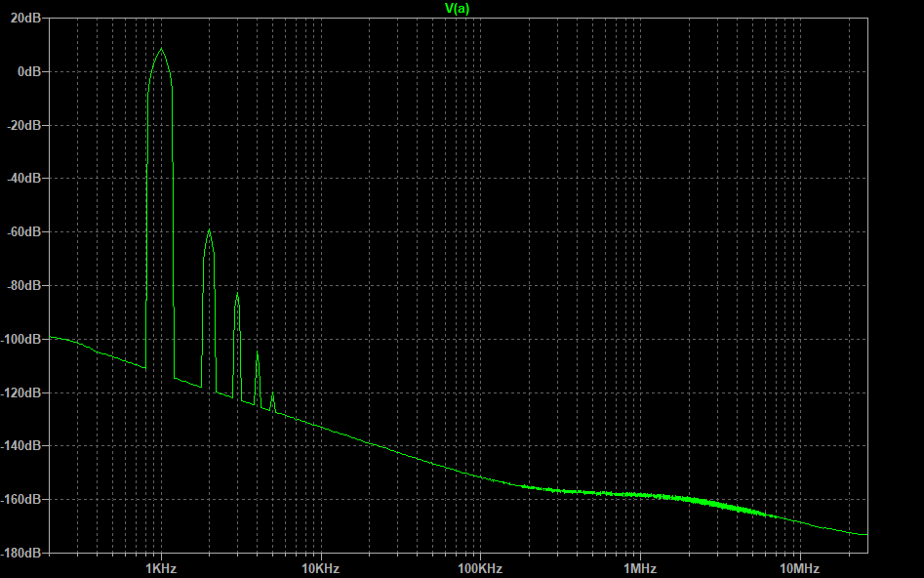Click the fourth harmonic peak near -105dB
The height and width of the screenshot is (578, 924).
tap(257, 351)
